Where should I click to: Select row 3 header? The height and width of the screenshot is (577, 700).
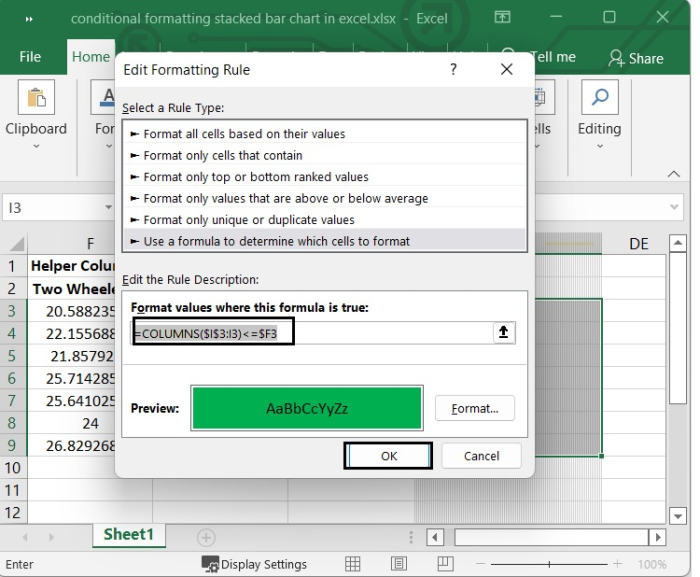pos(12,311)
